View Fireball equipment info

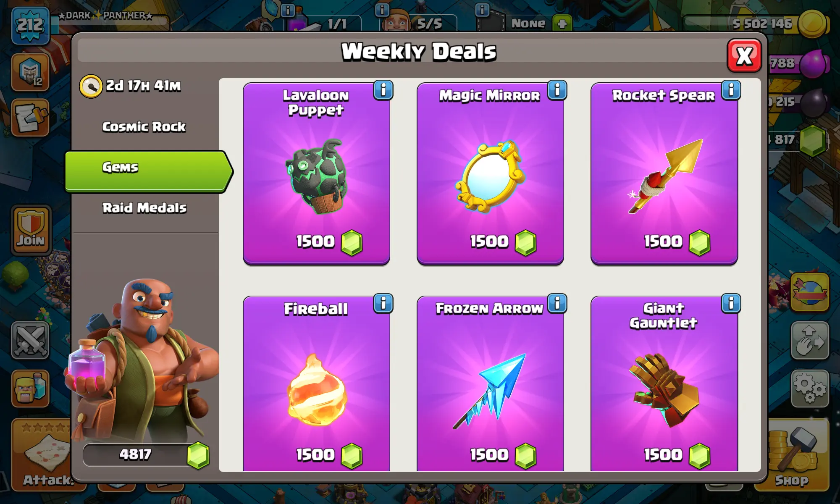coord(383,303)
